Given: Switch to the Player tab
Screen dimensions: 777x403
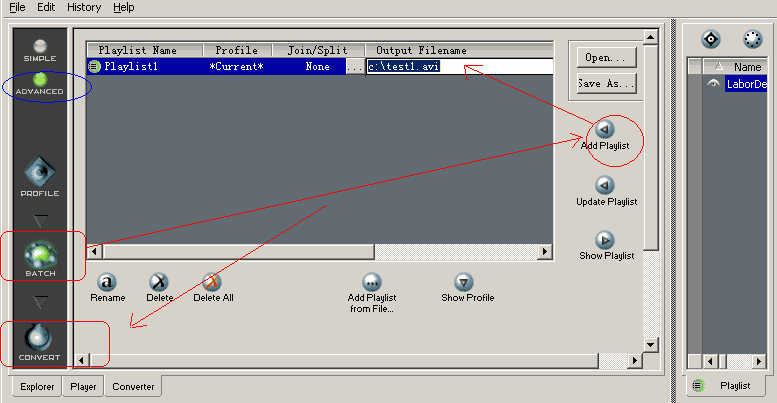Looking at the screenshot, I should 83,385.
